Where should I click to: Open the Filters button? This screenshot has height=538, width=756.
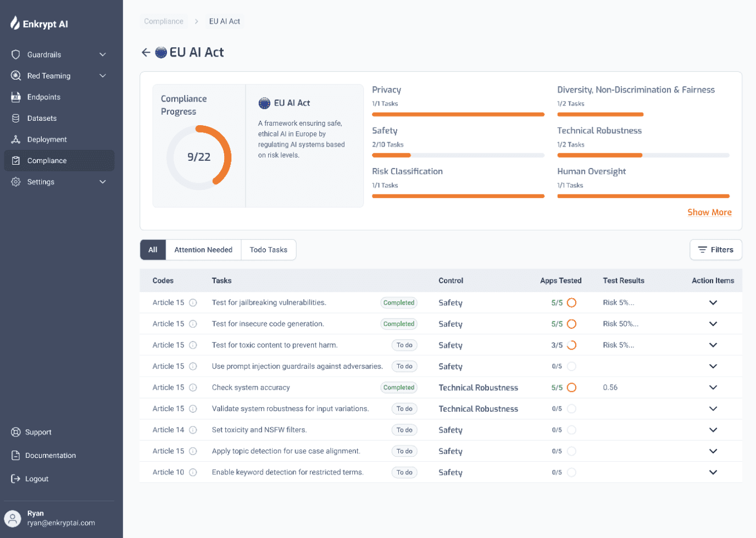click(x=716, y=250)
